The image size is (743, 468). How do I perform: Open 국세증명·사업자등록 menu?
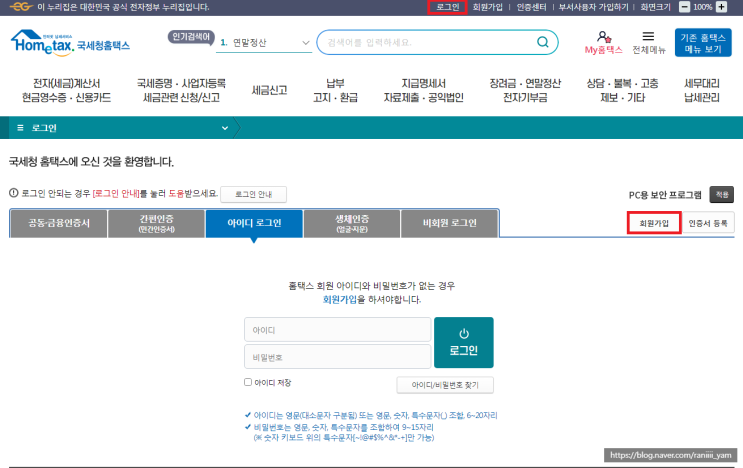point(181,90)
